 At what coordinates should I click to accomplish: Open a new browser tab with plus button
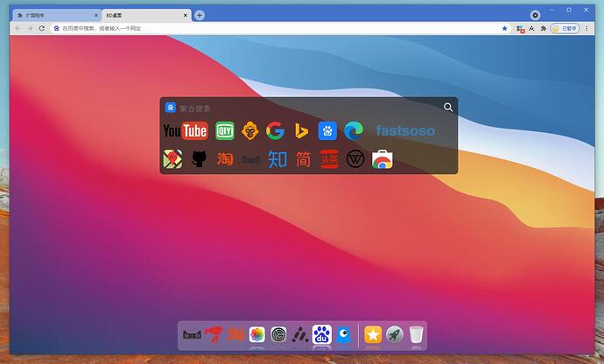tap(200, 16)
